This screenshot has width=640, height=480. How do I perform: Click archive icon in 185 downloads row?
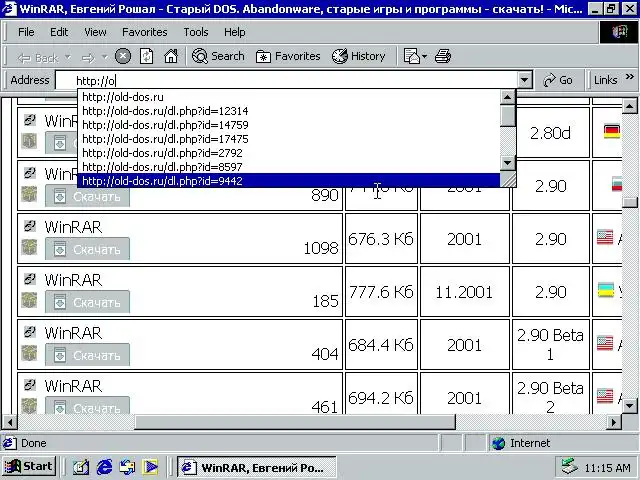tap(29, 300)
